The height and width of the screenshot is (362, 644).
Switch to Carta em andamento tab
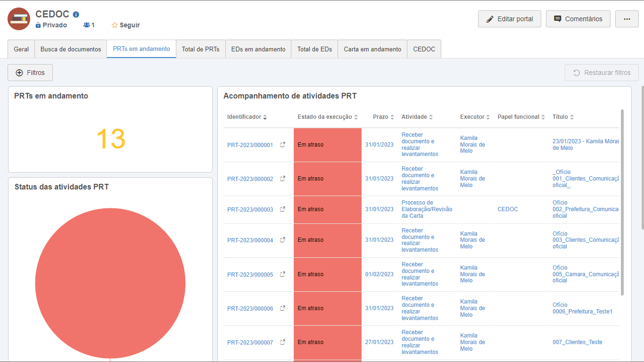[x=372, y=49]
